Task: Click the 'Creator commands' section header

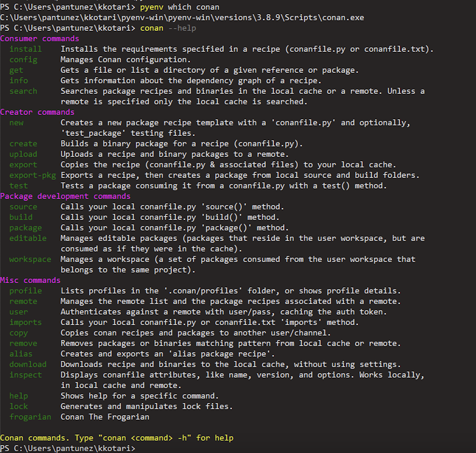Action: 37,112
